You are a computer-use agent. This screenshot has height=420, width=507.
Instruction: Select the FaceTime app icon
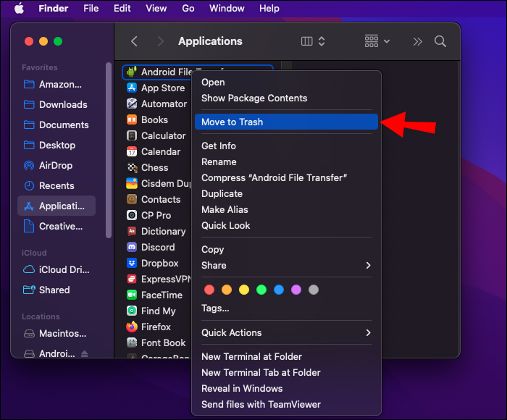(x=132, y=295)
